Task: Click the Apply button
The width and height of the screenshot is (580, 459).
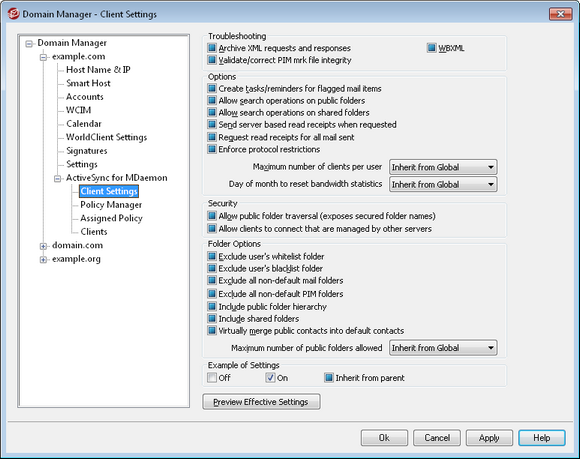Action: click(x=489, y=438)
